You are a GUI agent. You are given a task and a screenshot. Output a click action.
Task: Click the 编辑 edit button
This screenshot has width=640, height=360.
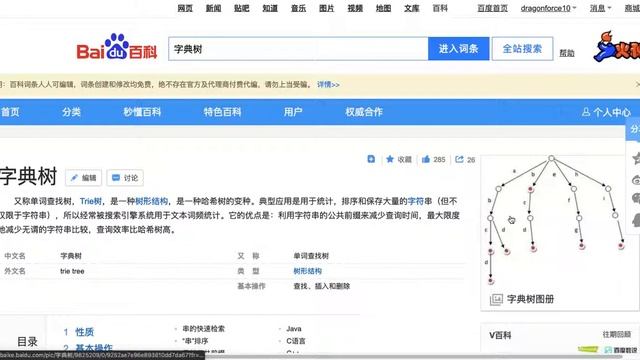(x=83, y=178)
